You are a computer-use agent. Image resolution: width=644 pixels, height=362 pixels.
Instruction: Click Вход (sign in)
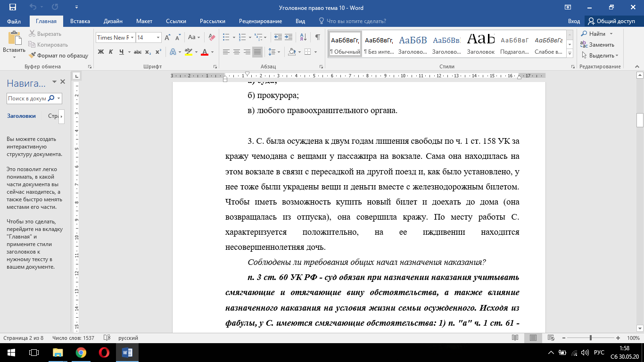pos(574,21)
